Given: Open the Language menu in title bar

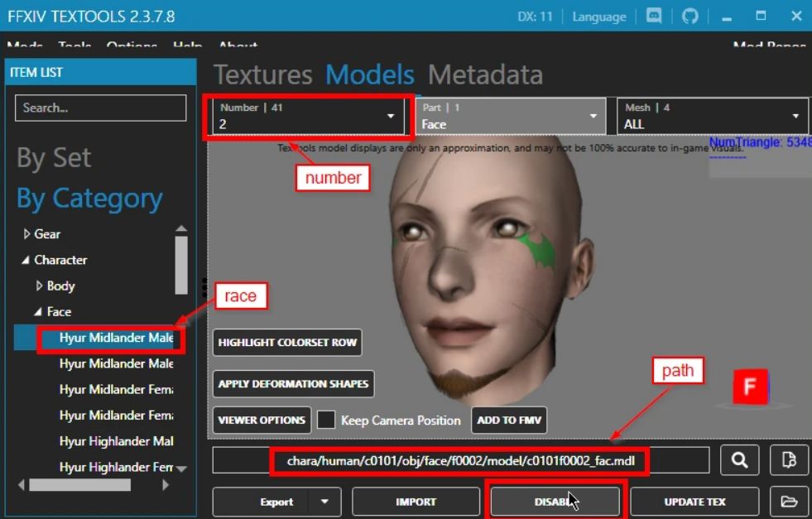Looking at the screenshot, I should [599, 17].
